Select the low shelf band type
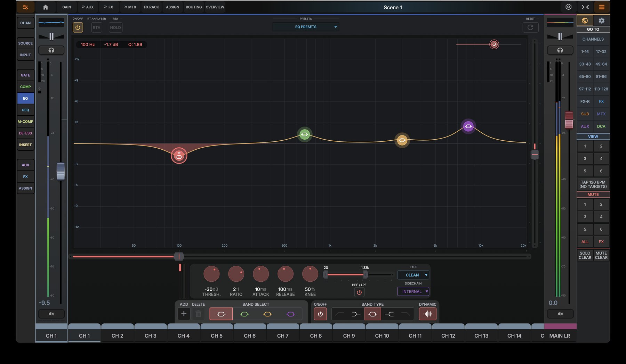This screenshot has width=626, height=364. coord(356,314)
